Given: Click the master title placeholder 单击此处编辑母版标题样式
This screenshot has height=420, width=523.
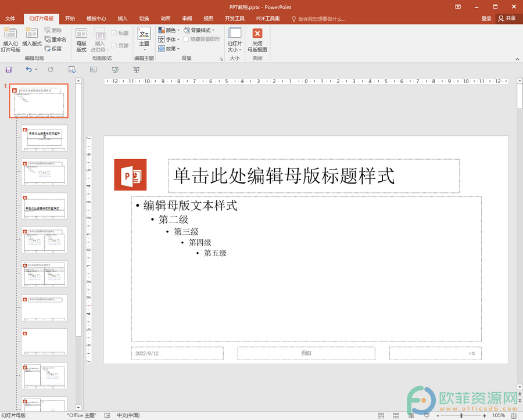Looking at the screenshot, I should [x=314, y=176].
